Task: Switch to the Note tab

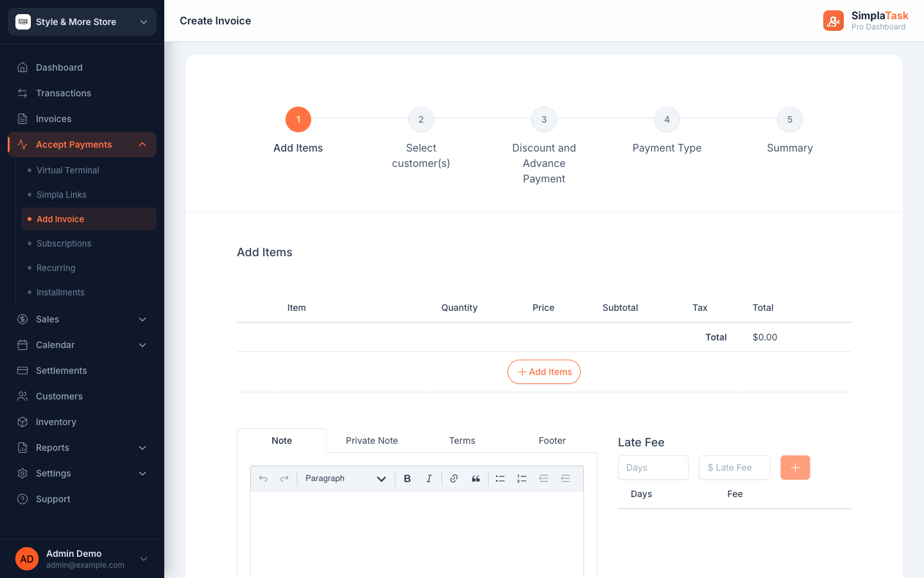Action: tap(282, 441)
